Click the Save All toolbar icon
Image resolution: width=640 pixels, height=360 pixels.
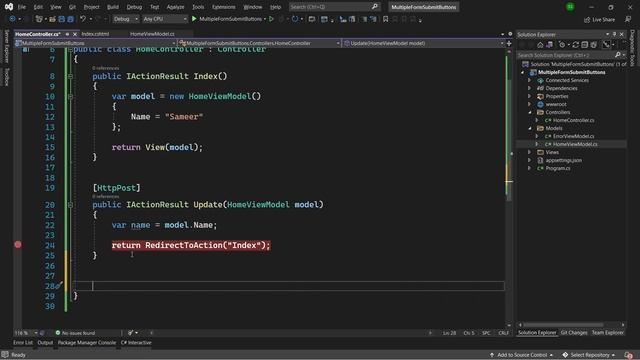click(71, 19)
